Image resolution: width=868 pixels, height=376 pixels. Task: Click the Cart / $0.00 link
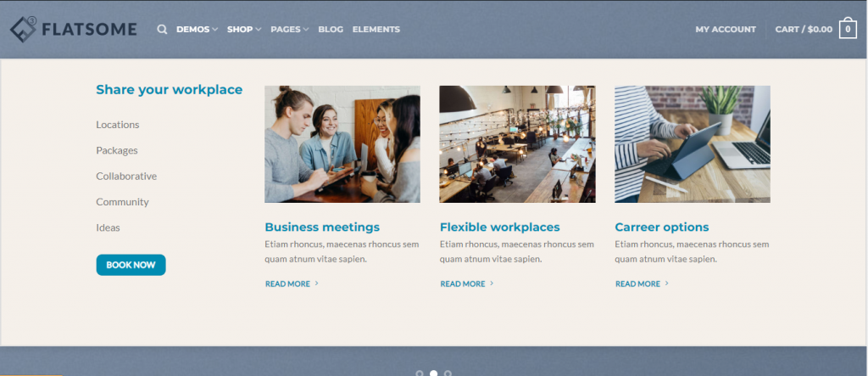[804, 30]
